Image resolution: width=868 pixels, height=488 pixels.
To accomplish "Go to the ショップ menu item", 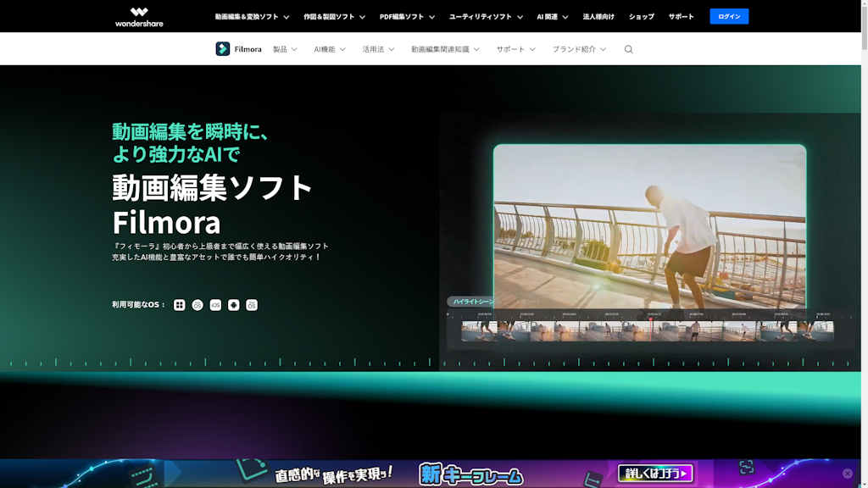I will coord(641,17).
